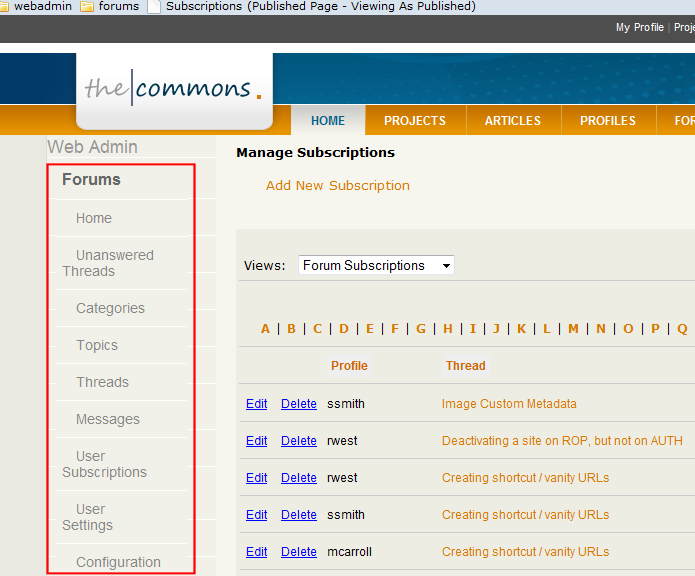Click Add New Subscription link

(338, 185)
